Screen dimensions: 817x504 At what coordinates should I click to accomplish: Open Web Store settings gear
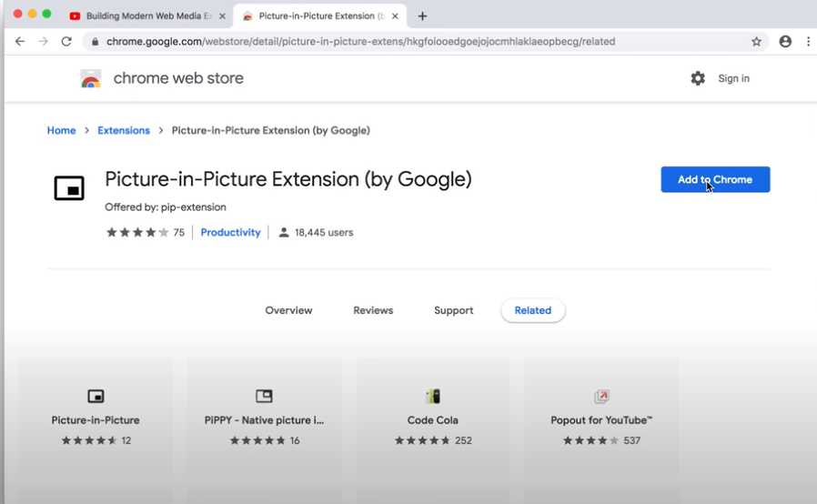pos(698,78)
